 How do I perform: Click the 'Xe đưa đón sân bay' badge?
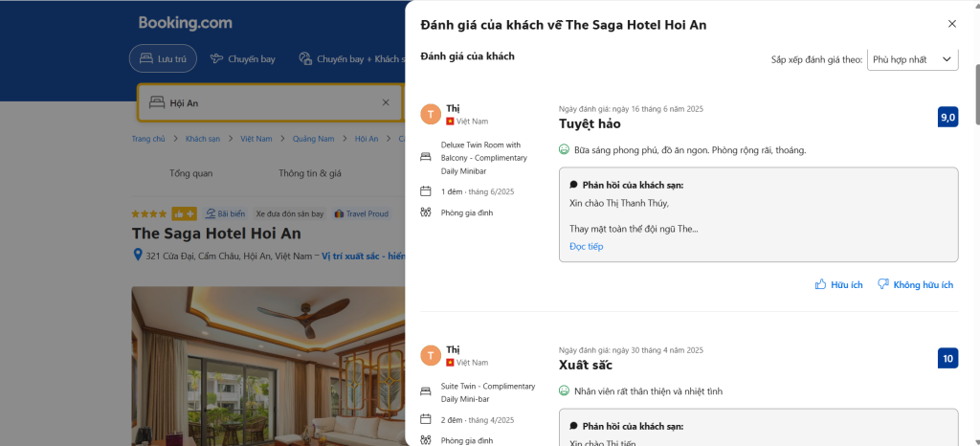[290, 213]
